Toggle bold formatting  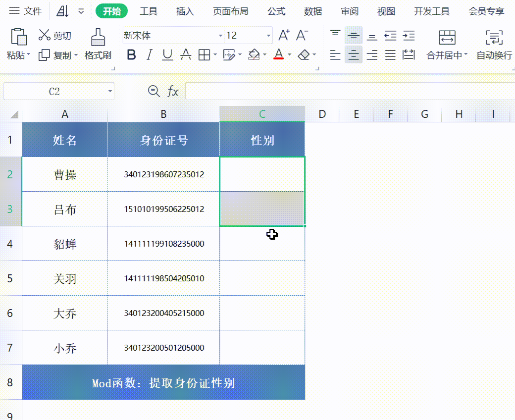coord(131,54)
